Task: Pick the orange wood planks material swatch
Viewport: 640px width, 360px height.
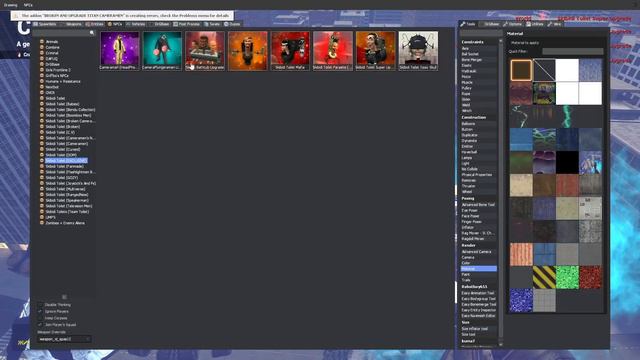Action: (521, 254)
